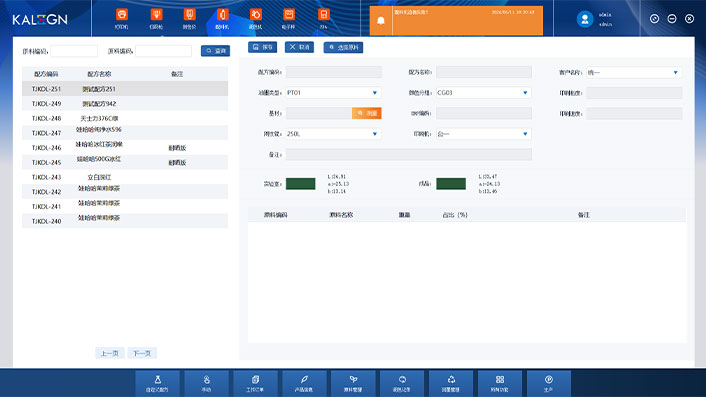
Task: Select formula row TJKDL-245
Action: 125,162
